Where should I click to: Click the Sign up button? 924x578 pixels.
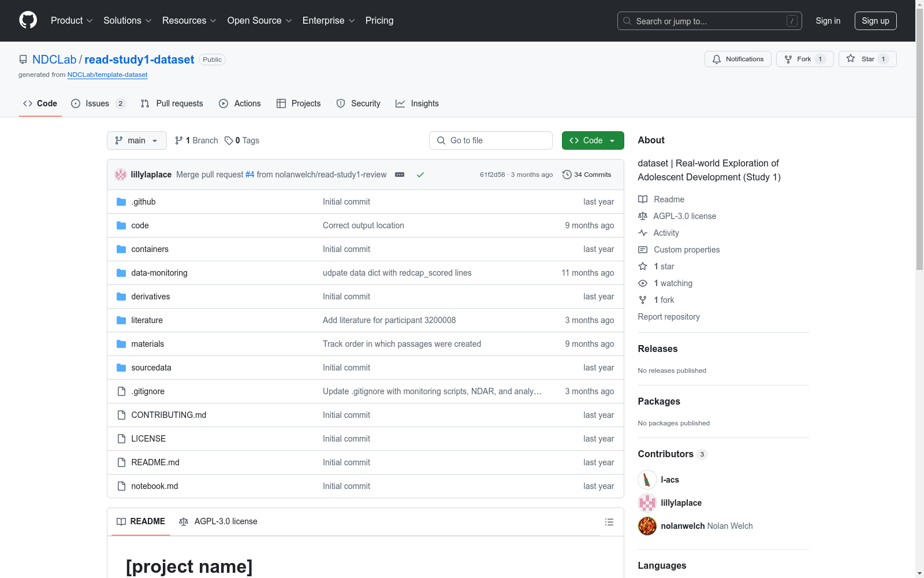875,21
